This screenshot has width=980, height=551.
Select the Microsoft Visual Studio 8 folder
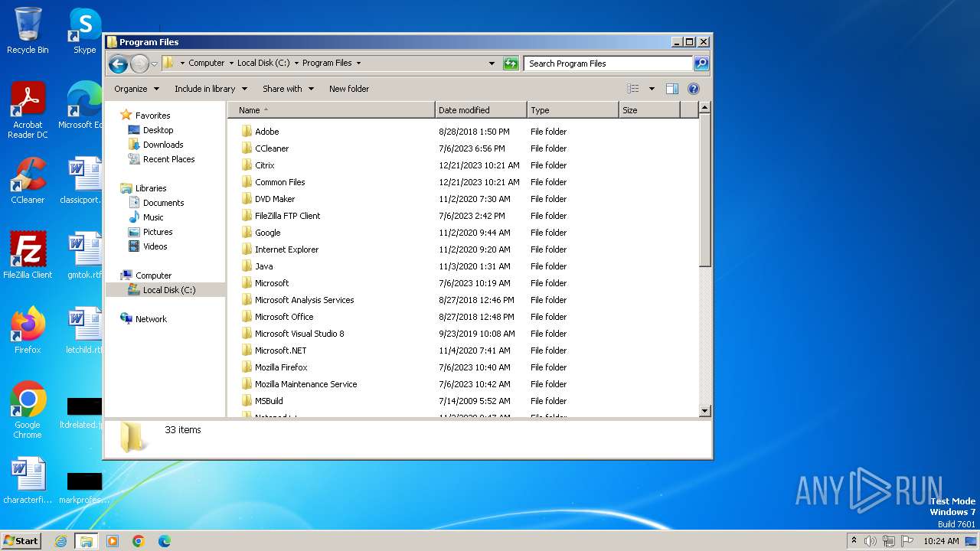click(x=299, y=334)
